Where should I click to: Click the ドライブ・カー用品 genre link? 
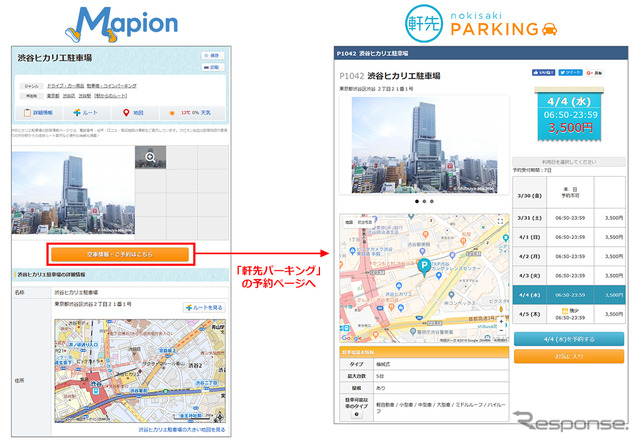click(x=65, y=86)
